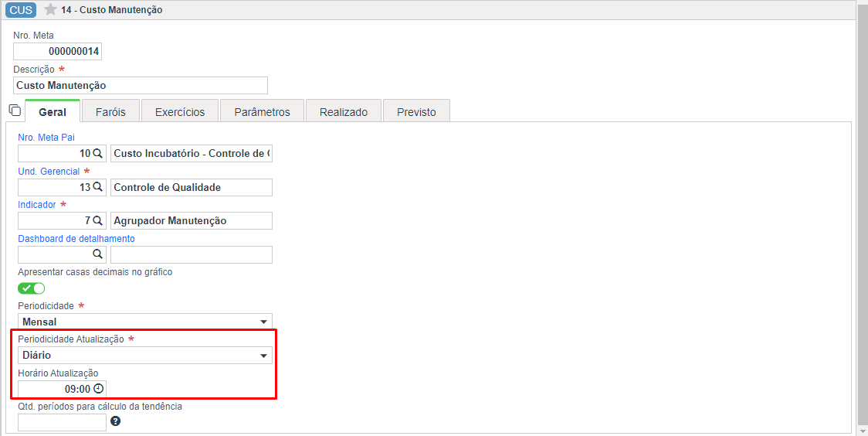Click the help question mark icon
Image resolution: width=868 pixels, height=436 pixels.
[x=116, y=421]
